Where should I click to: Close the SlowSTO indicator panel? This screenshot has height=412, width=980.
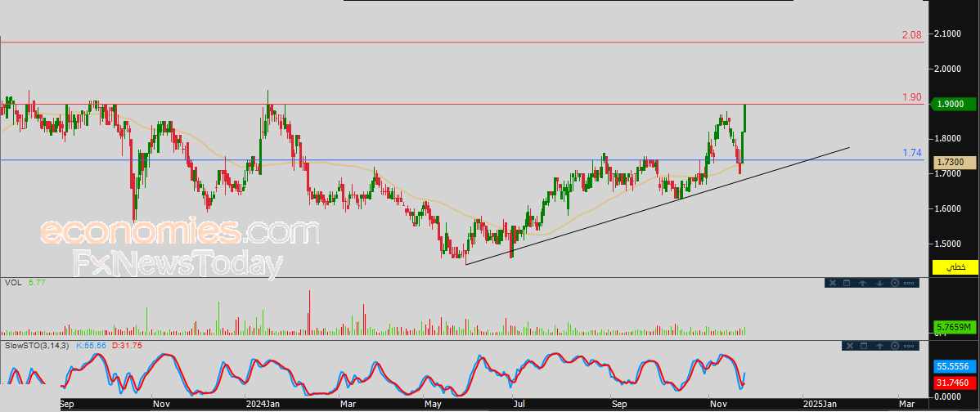pos(849,345)
